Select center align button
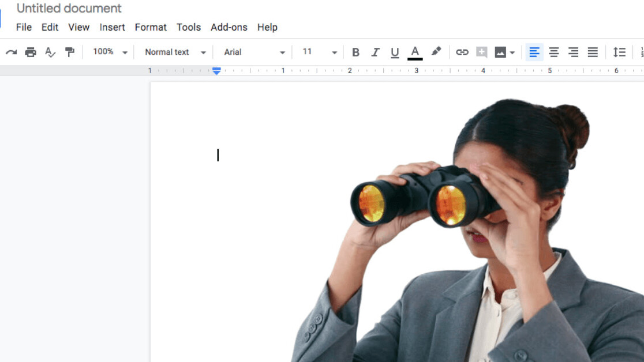 pos(553,52)
